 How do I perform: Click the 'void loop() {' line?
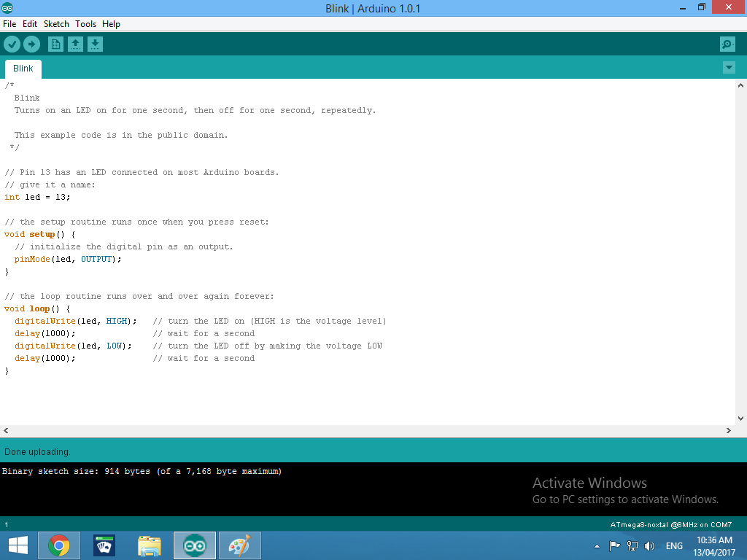coord(37,308)
